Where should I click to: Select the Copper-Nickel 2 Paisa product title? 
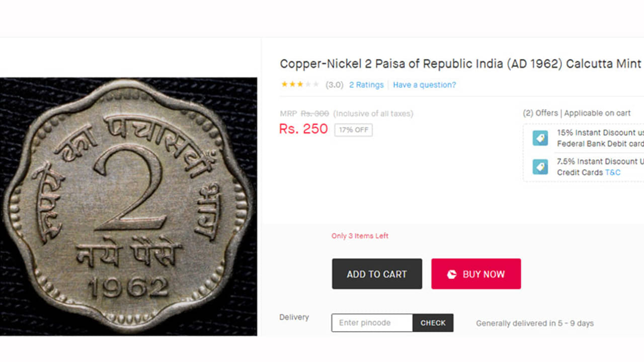(x=460, y=64)
